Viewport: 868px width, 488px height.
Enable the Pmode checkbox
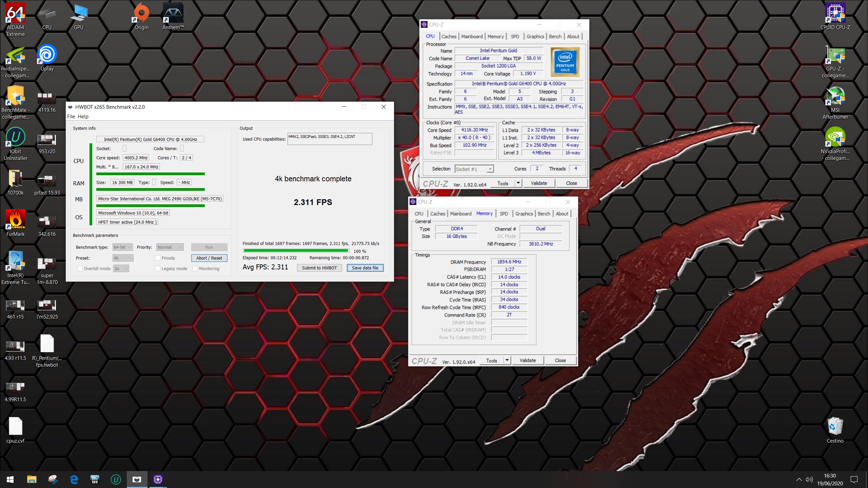pyautogui.click(x=158, y=258)
